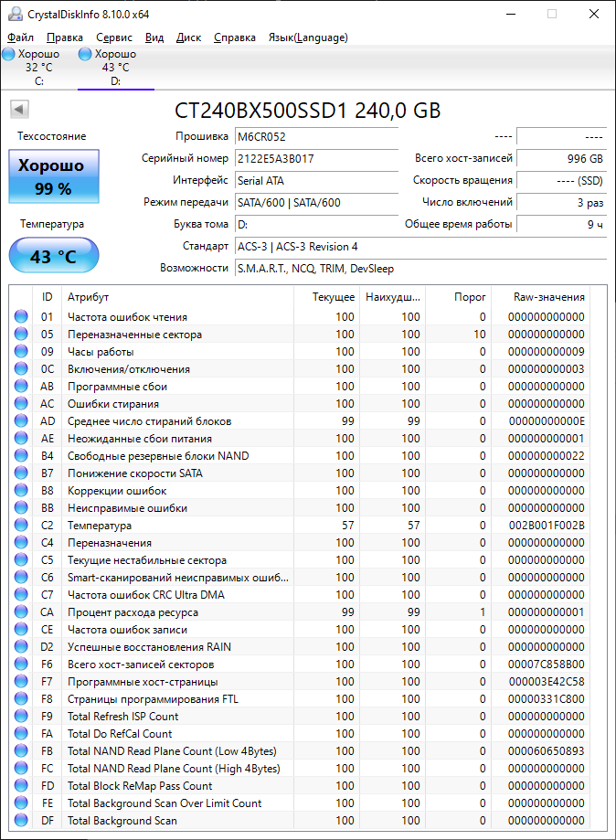Click status orb of attribute AE row

21,438
